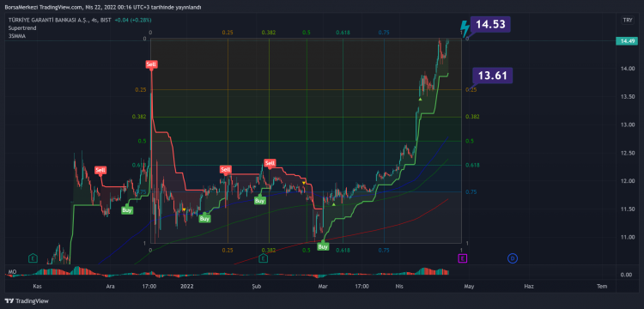Image resolution: width=644 pixels, height=309 pixels.
Task: Select the 3SMMA indicator label
Action: [x=17, y=36]
